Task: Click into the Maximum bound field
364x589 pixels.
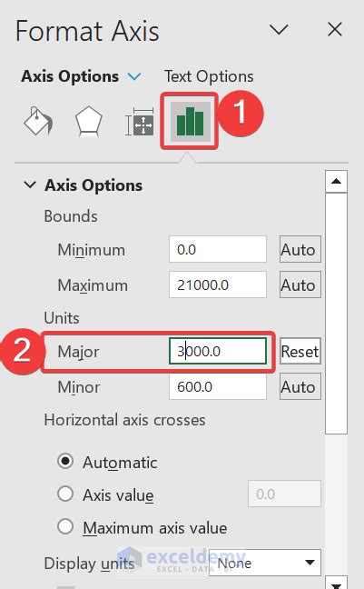Action: click(218, 285)
